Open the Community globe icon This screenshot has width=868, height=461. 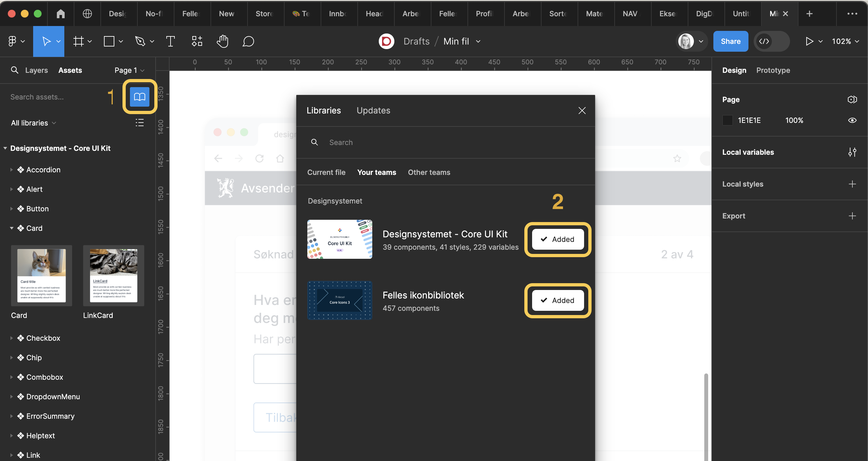coord(87,13)
